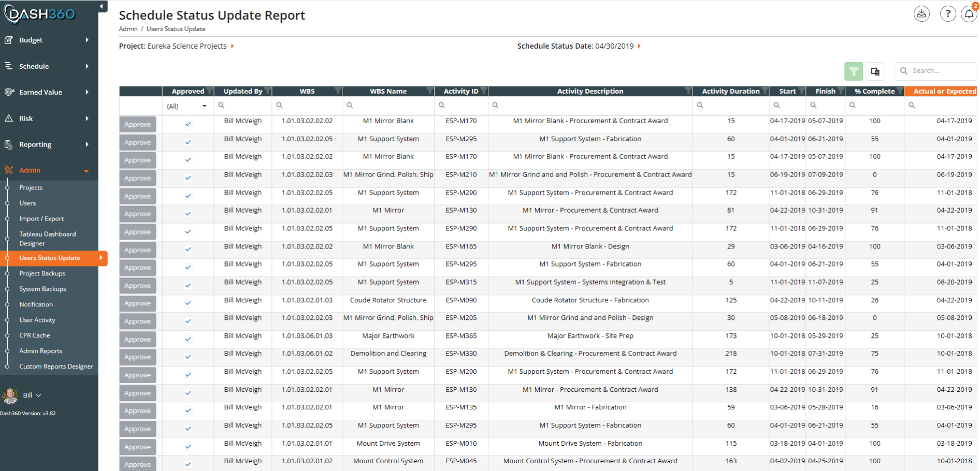The image size is (980, 471).
Task: Approve the ESP-M365 Major Earthwork row
Action: click(138, 340)
